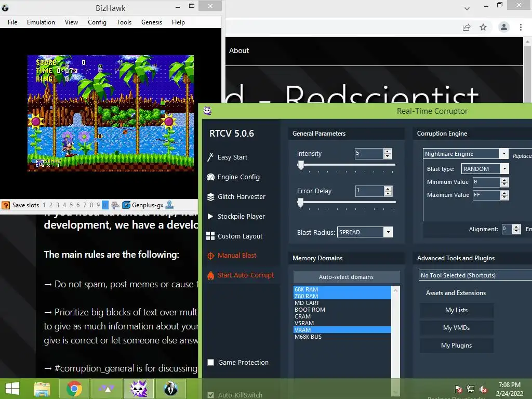Open Stockpile Player play icon
Screen dimensions: 532x399
tap(210, 217)
